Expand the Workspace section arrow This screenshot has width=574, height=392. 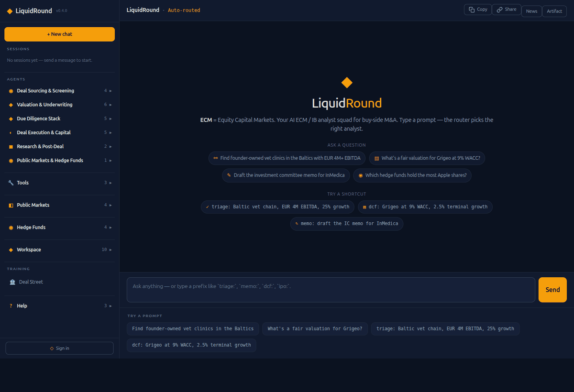tap(110, 250)
